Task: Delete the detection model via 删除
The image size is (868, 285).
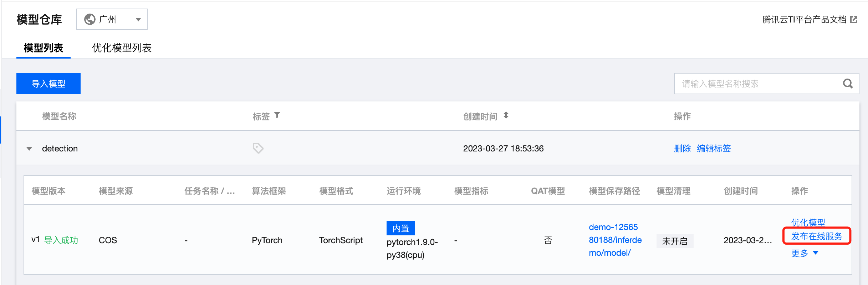Action: (x=682, y=148)
